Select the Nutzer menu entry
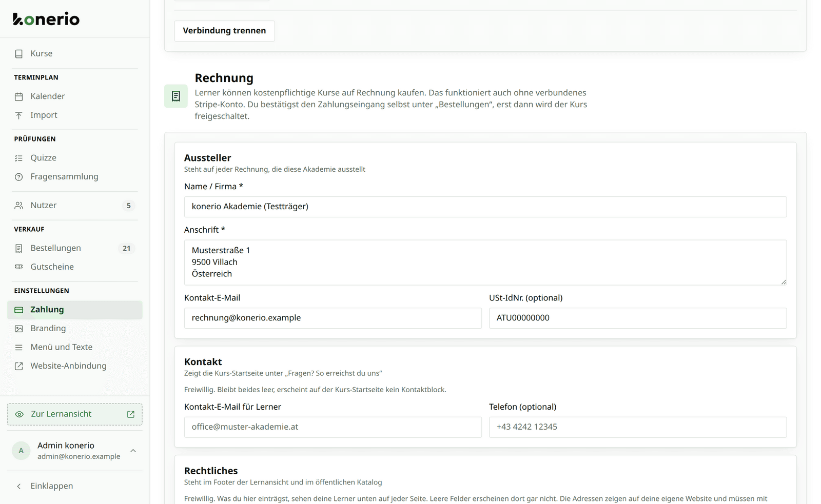This screenshot has height=504, width=821. [75, 206]
